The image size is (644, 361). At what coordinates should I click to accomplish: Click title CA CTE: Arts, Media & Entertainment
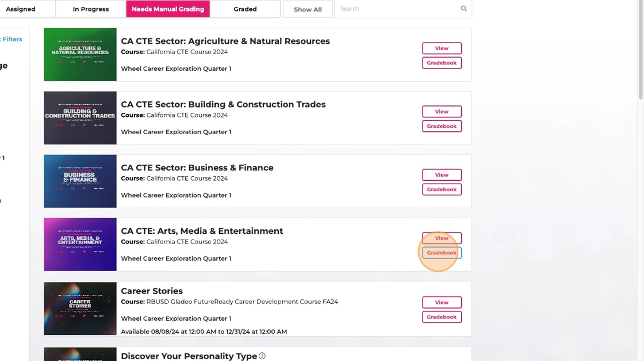[x=202, y=231]
